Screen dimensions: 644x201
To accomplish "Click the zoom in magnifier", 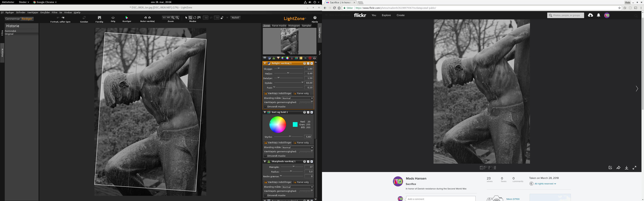I will click(173, 18).
